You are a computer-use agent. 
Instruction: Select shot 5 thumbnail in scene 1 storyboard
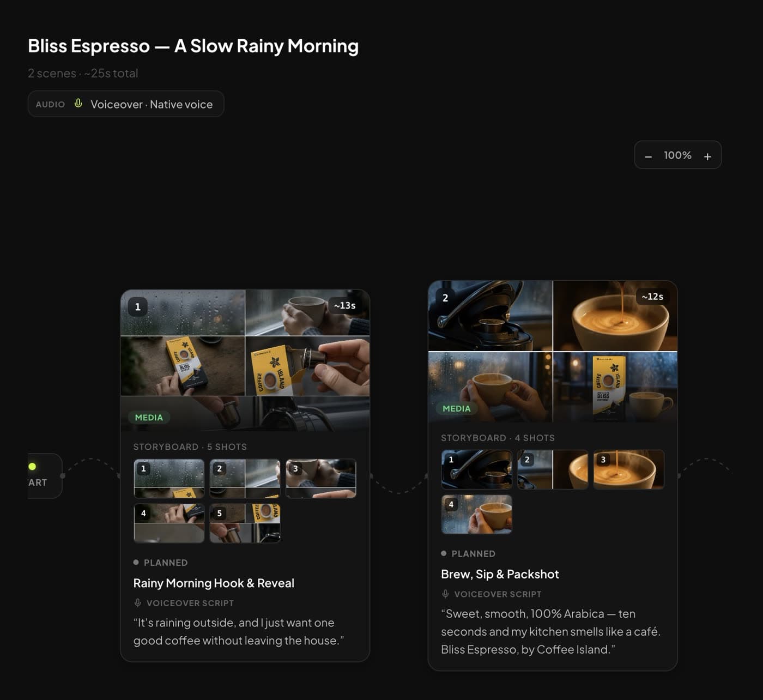(245, 523)
